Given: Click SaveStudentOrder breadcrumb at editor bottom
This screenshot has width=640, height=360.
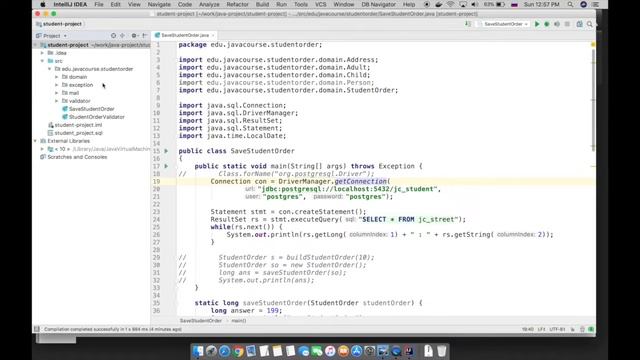Looking at the screenshot, I should (201, 321).
